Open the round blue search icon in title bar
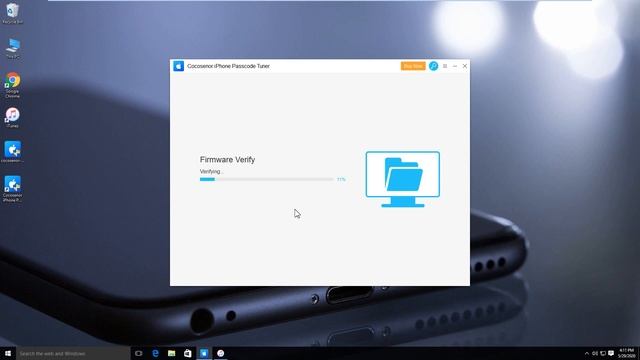This screenshot has width=640, height=360. (x=433, y=66)
